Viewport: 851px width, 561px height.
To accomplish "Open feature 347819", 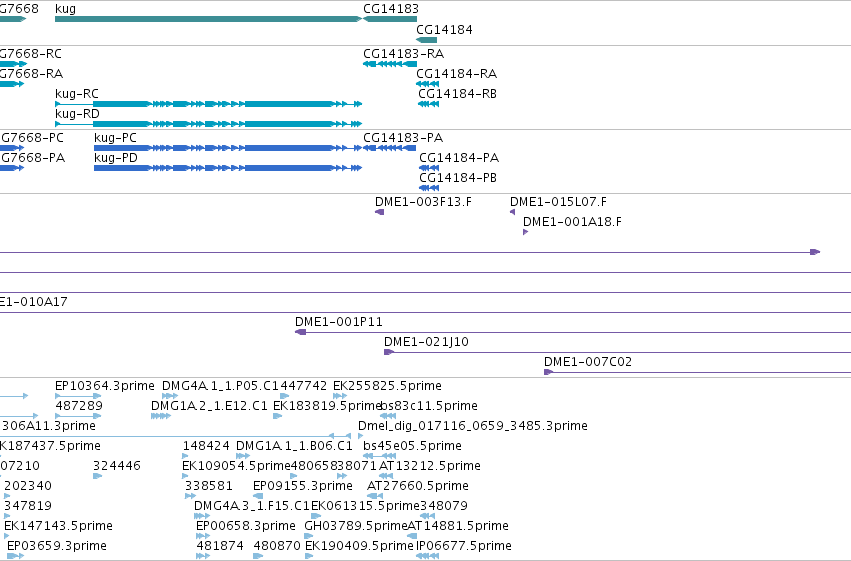I will tap(7, 516).
